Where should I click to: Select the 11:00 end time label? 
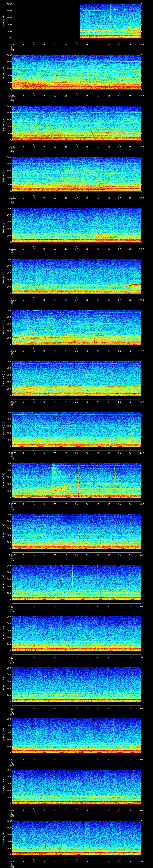[141, 351]
